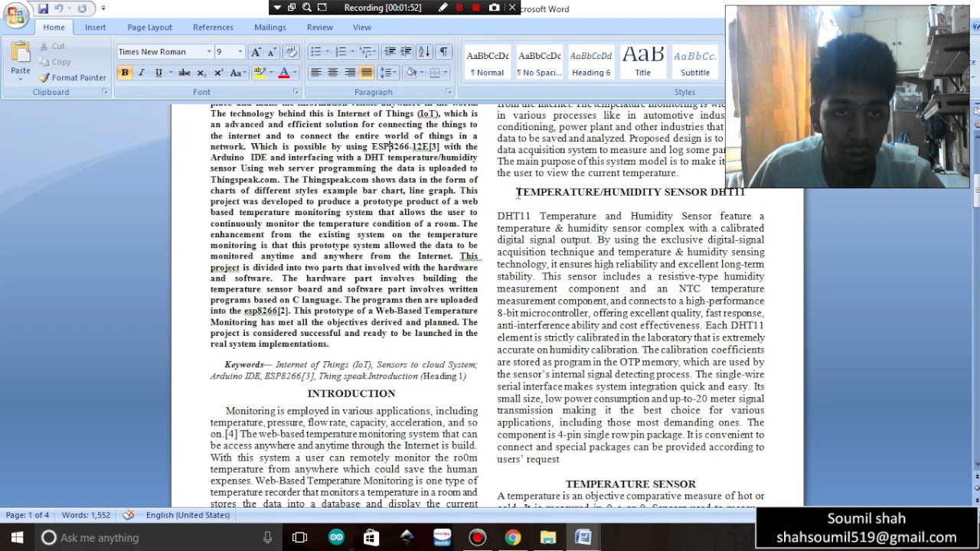Customize the Quick Access Toolbar
The height and width of the screenshot is (551, 980).
[x=103, y=8]
